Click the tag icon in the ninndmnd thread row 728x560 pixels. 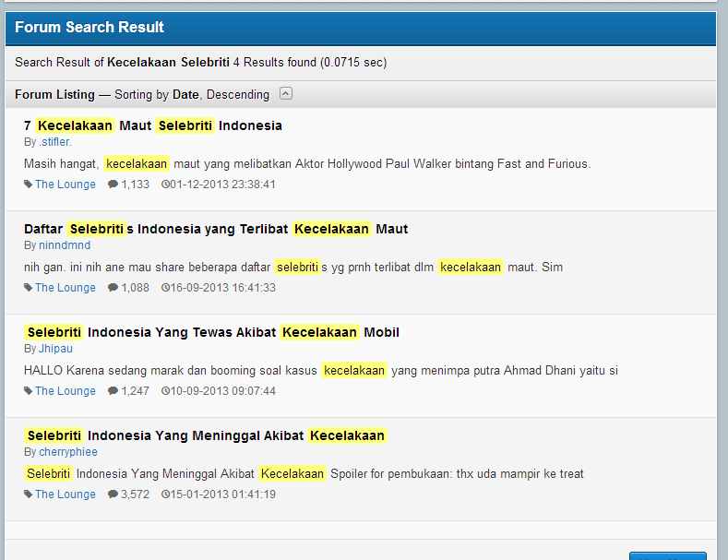point(29,288)
